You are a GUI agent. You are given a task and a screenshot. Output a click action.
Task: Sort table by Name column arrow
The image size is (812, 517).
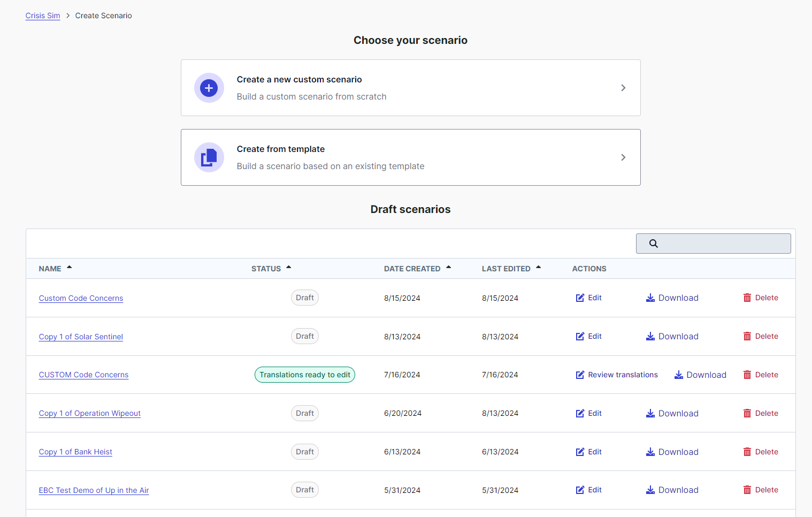pos(70,268)
